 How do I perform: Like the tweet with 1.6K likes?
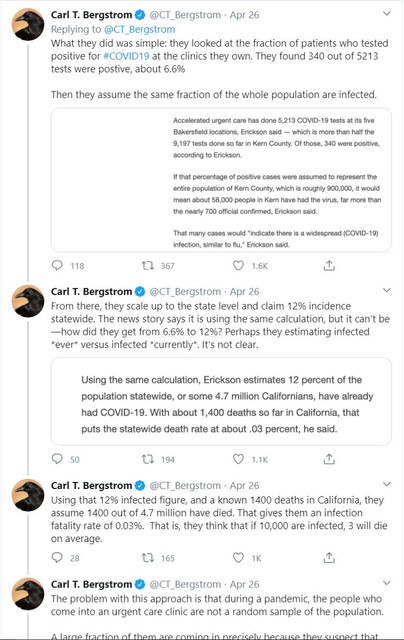pos(238,266)
